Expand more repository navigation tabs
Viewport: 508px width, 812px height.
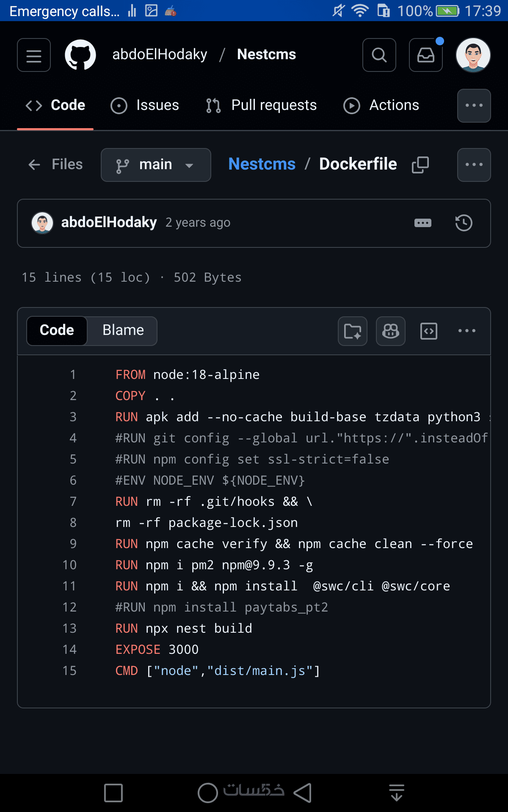pyautogui.click(x=474, y=105)
